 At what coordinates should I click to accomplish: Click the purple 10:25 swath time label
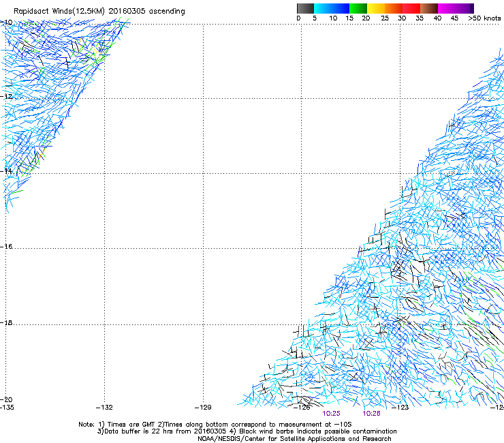332,414
